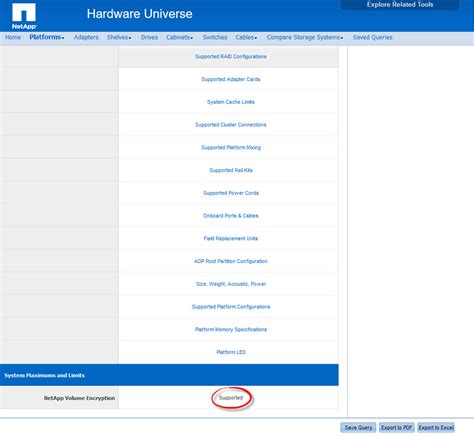
Task: Open Supported Adapter Cards link
Action: pyautogui.click(x=231, y=79)
